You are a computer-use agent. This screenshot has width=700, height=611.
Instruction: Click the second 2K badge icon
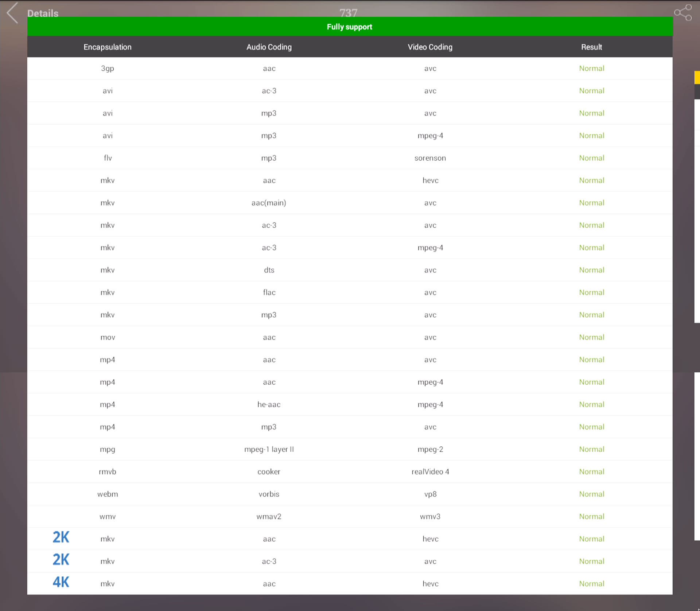(61, 560)
